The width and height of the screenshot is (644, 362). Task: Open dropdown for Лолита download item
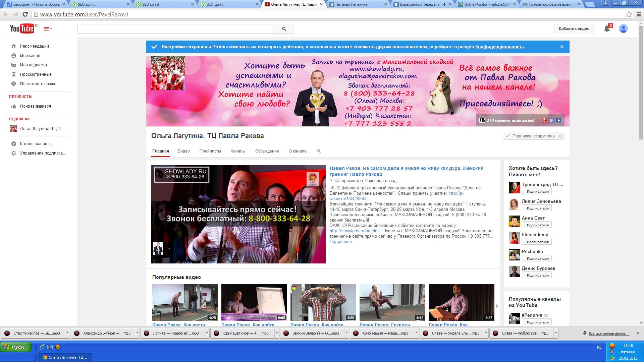click(x=207, y=333)
